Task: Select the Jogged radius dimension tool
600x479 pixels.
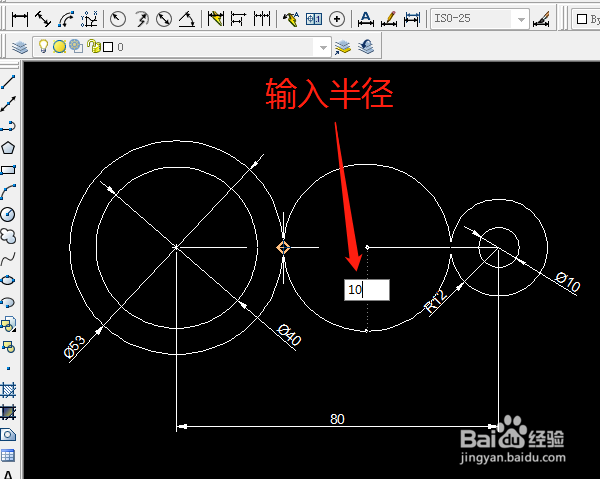Action: [141, 19]
